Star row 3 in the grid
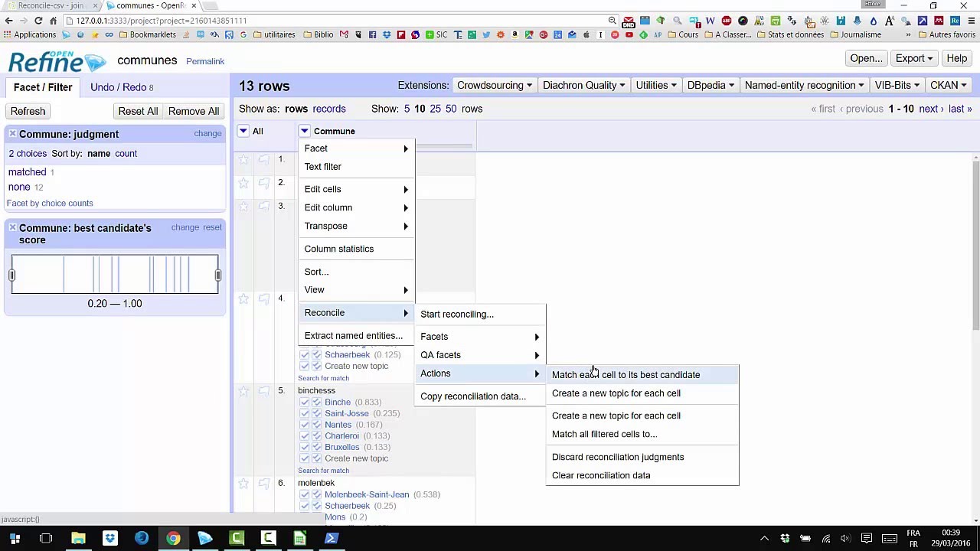Image resolution: width=980 pixels, height=551 pixels. (243, 207)
